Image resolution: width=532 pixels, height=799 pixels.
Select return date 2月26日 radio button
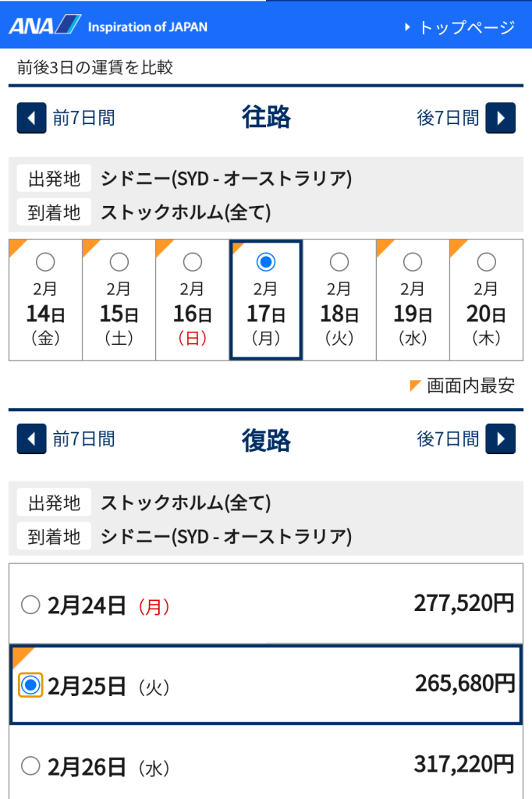tap(30, 766)
